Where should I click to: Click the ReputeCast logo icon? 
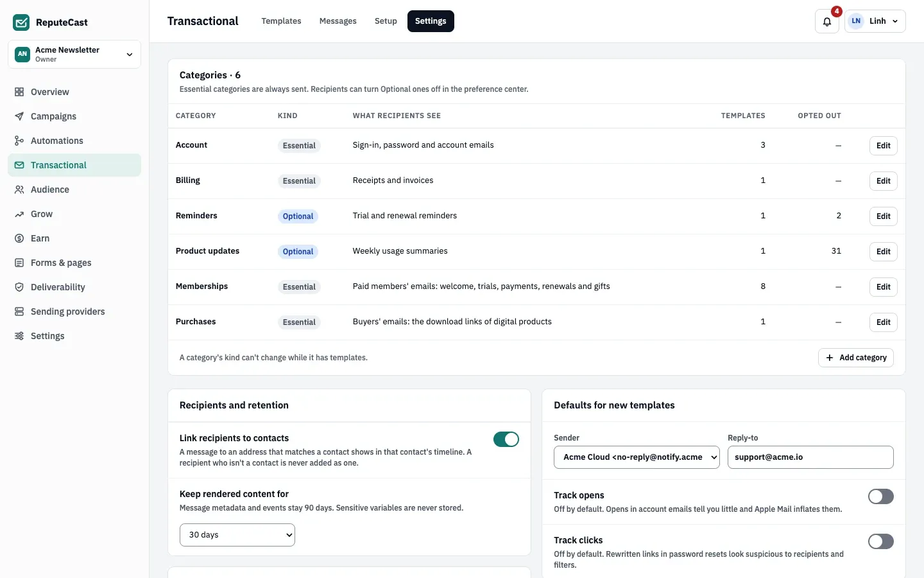[21, 22]
